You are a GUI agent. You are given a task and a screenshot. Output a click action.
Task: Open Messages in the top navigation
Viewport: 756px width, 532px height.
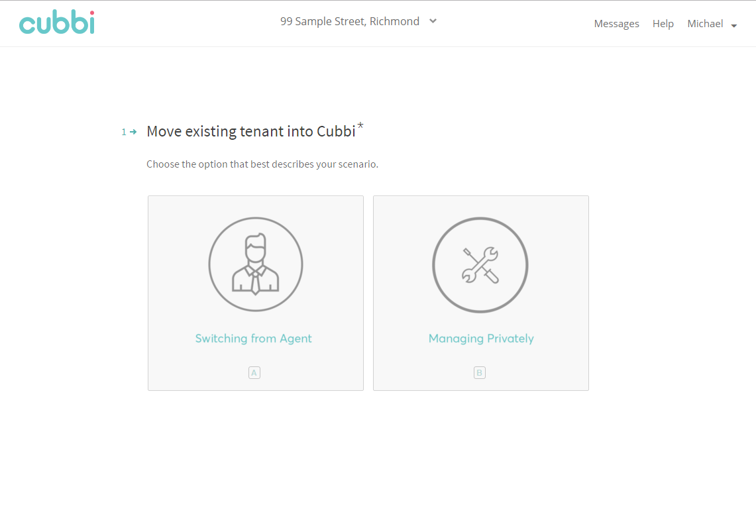click(616, 24)
